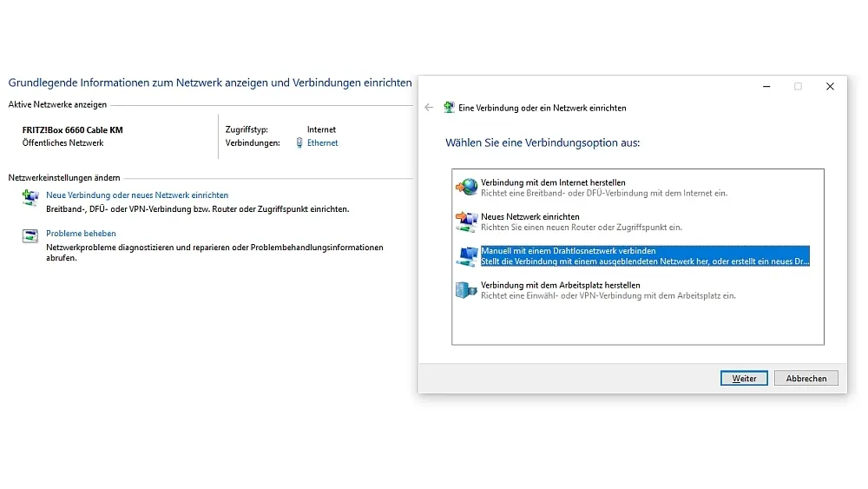Screen dimensions: 868x489
Task: Go back using the dialog's back arrow
Action: click(429, 108)
